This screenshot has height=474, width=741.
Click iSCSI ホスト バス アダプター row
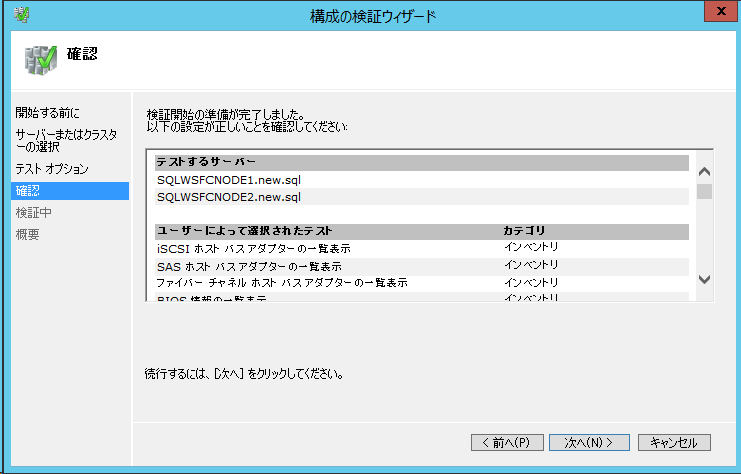tap(253, 248)
